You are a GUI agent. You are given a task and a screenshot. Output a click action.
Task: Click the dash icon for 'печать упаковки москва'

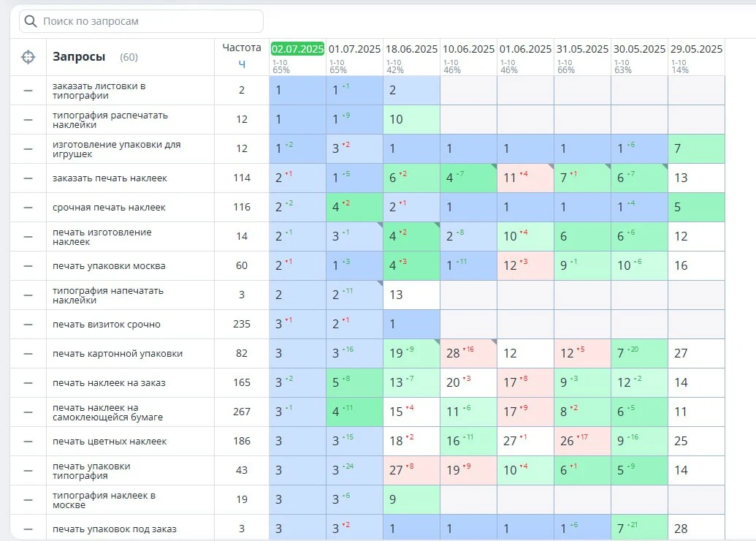(x=28, y=266)
